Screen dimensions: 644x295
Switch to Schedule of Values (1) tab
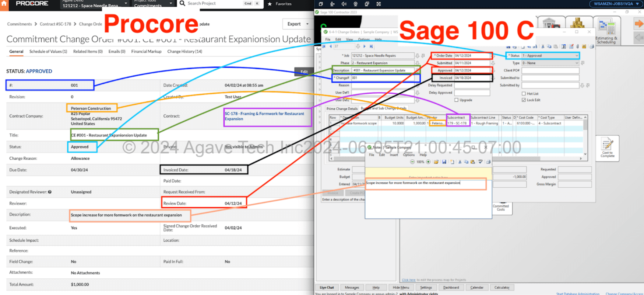click(48, 52)
